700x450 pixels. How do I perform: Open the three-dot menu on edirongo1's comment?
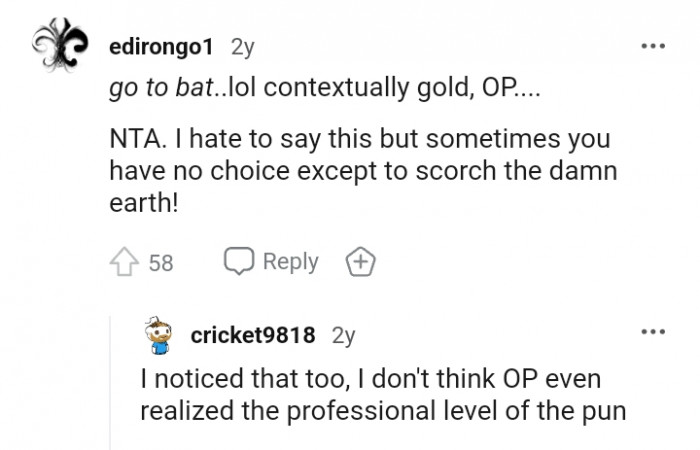[654, 47]
